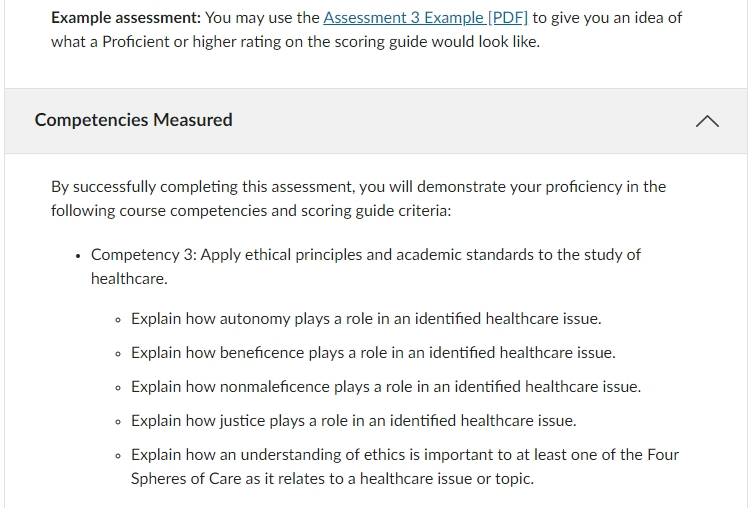The image size is (756, 514).
Task: Click the justice criterion line
Action: coord(353,421)
